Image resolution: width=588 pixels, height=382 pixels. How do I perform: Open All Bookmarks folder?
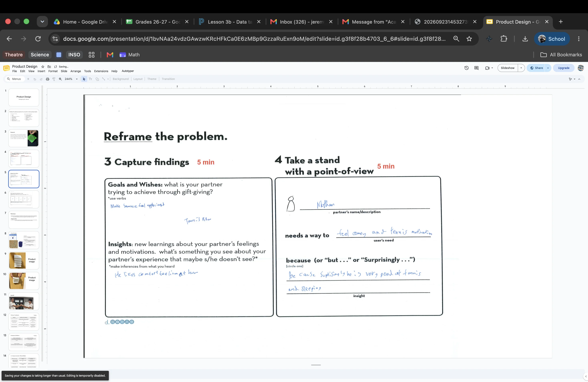click(x=561, y=55)
